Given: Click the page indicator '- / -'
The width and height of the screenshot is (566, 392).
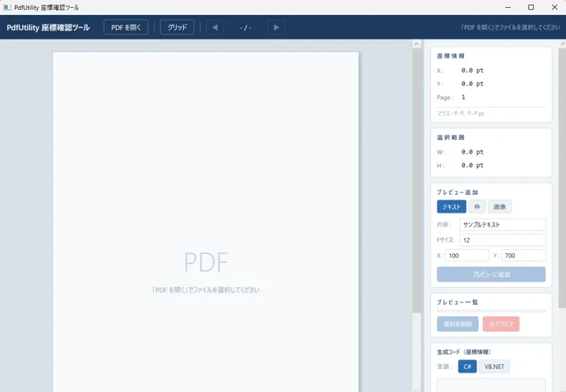Looking at the screenshot, I should 245,28.
